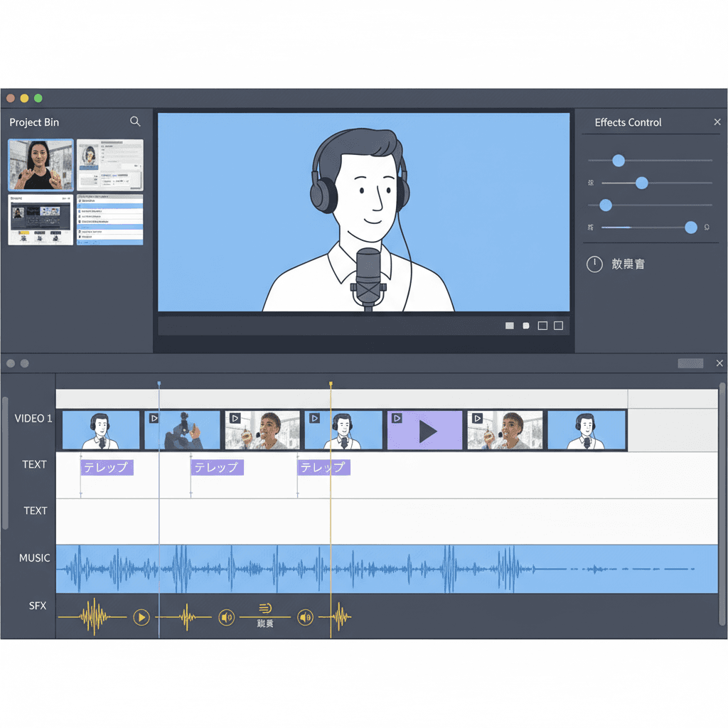Click the first square preview control button
Viewport: 728px width, 728px height.
click(x=509, y=326)
